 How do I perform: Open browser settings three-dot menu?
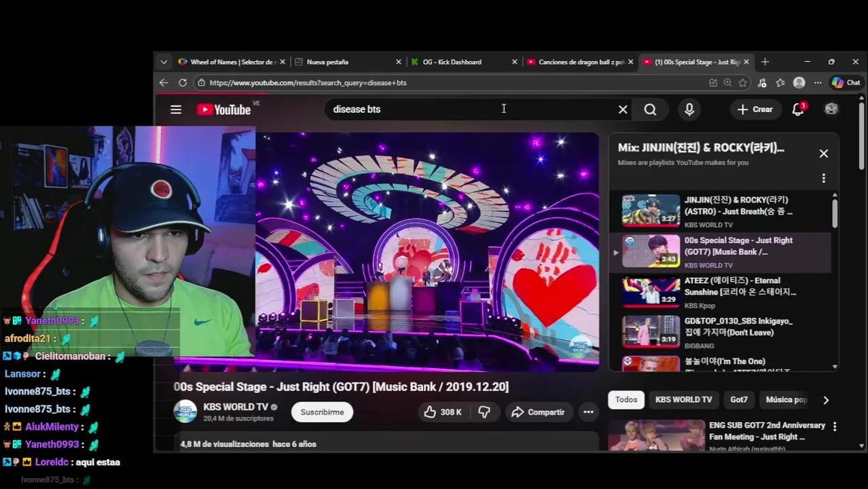click(x=818, y=83)
